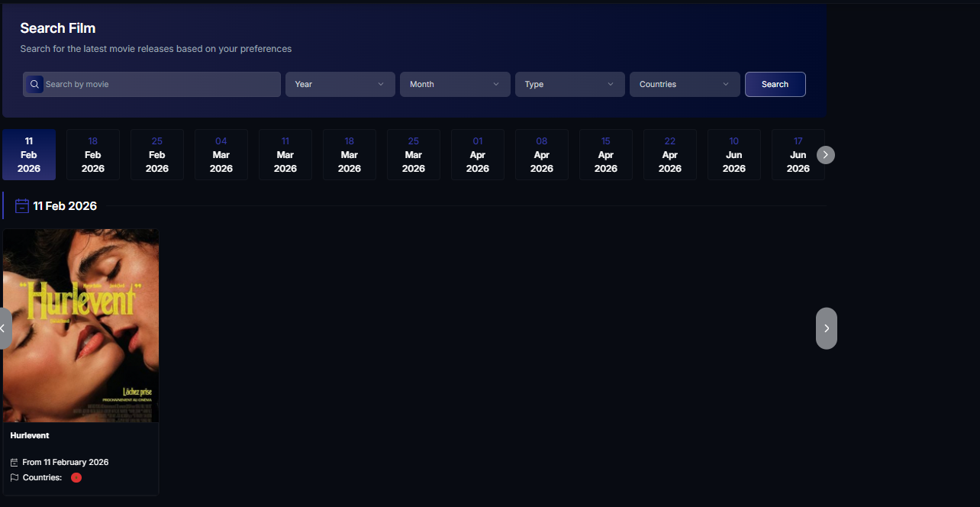
Task: Click the flag icon beside Countries label
Action: coord(15,478)
